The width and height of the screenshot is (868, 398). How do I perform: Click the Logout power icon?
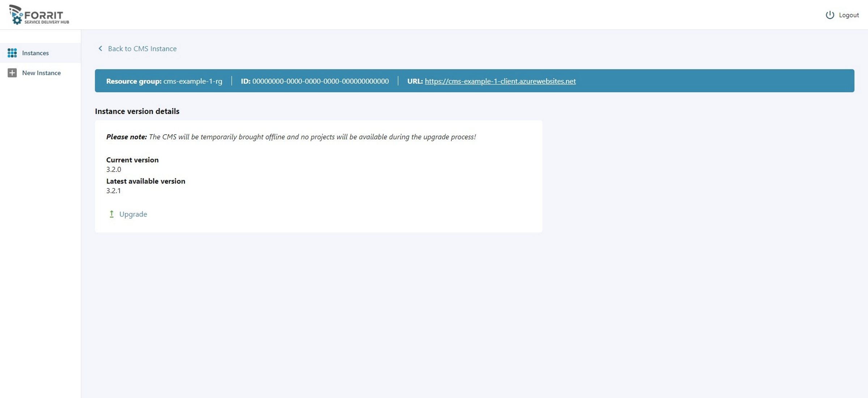point(830,15)
